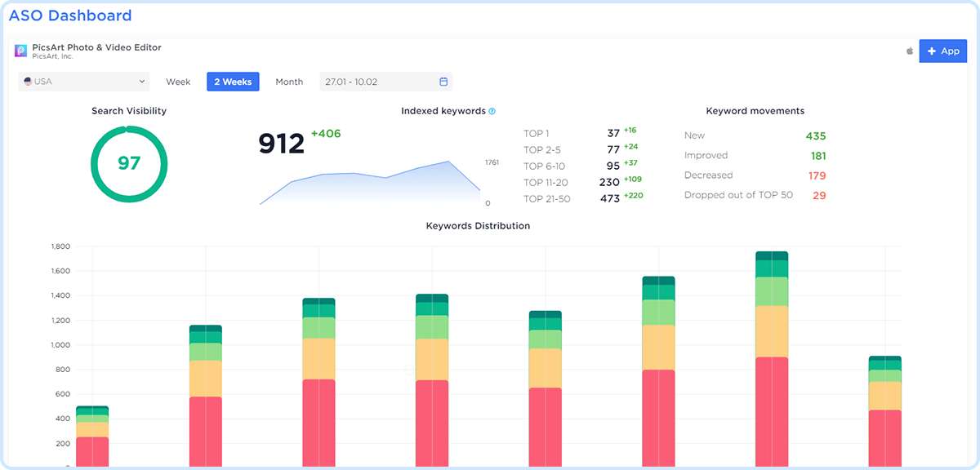Screen dimensions: 980x470
Task: Click the tallest bar's red segment
Action: click(x=771, y=412)
